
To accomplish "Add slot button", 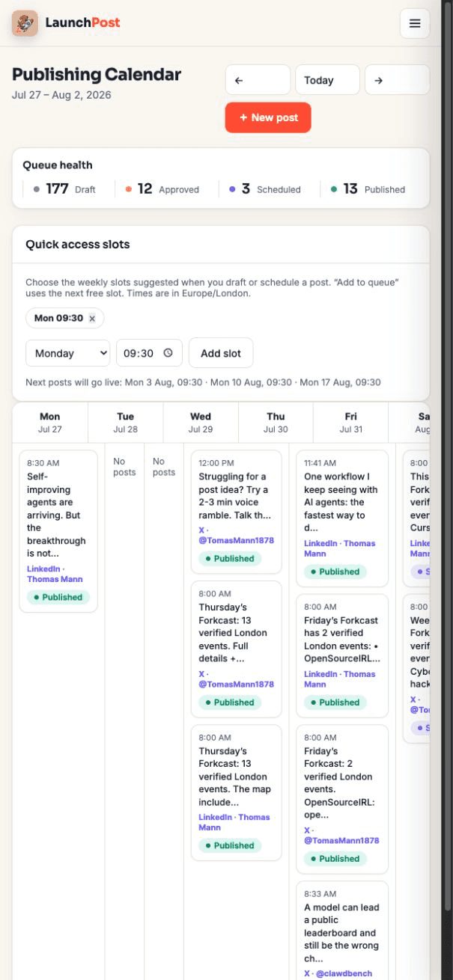I will coord(221,353).
